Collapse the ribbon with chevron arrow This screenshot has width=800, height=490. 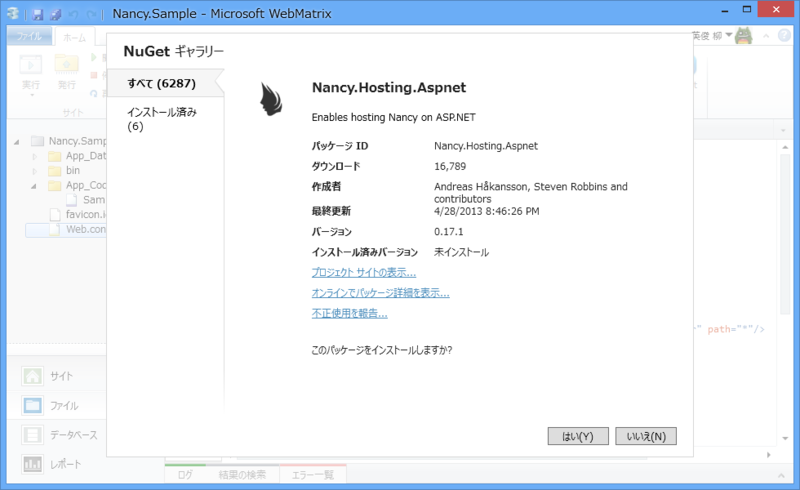click(x=766, y=36)
